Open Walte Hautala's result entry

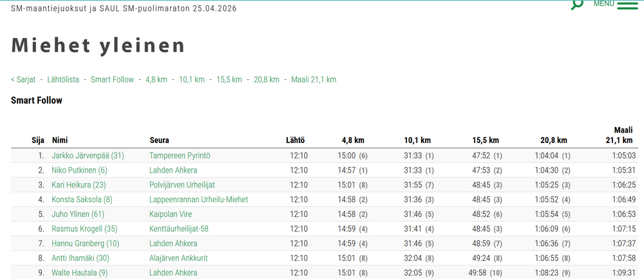(79, 273)
